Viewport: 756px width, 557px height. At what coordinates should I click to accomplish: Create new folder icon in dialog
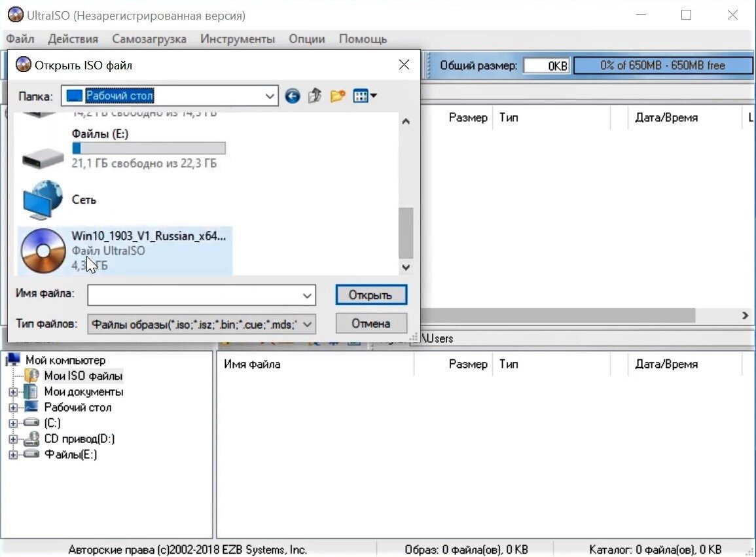click(x=338, y=96)
